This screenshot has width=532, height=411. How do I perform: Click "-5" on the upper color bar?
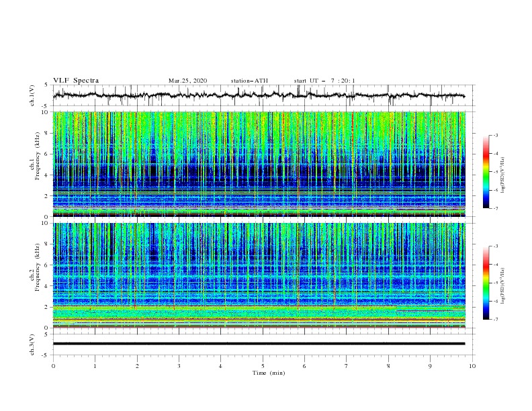[x=495, y=172]
